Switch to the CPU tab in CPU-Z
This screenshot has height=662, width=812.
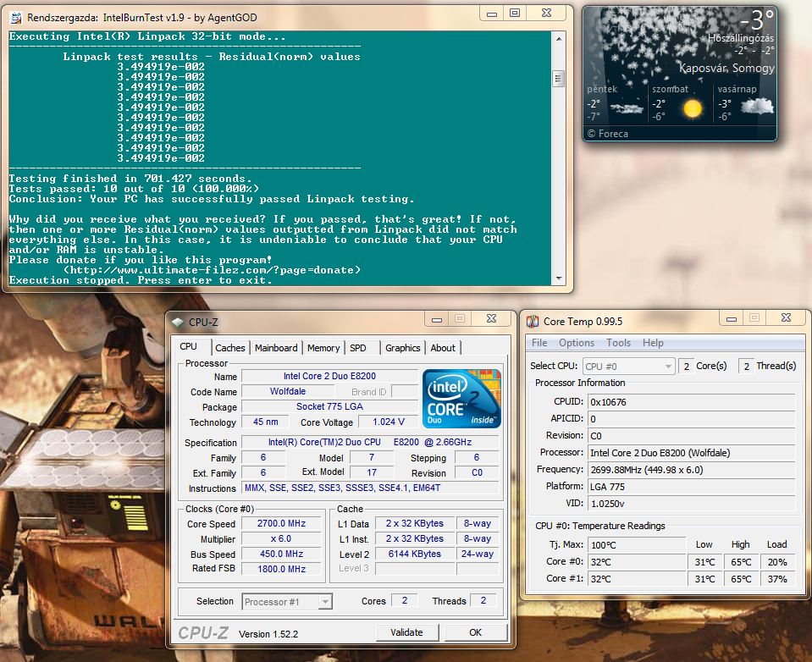click(x=188, y=347)
